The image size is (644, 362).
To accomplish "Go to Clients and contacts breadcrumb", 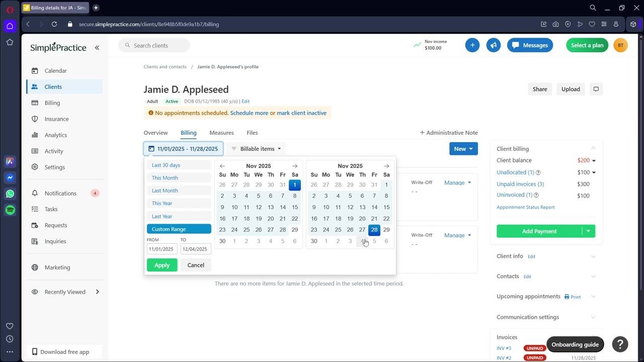I will pyautogui.click(x=165, y=67).
